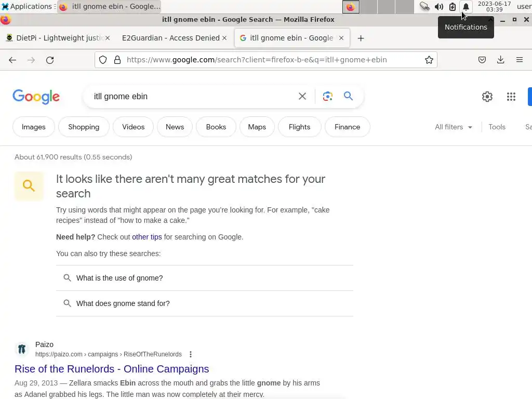Click the Firefox taskbar window button

click(x=109, y=6)
